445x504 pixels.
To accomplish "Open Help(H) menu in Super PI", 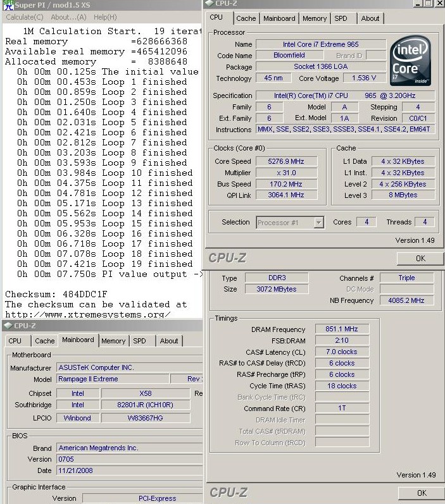I will (105, 17).
